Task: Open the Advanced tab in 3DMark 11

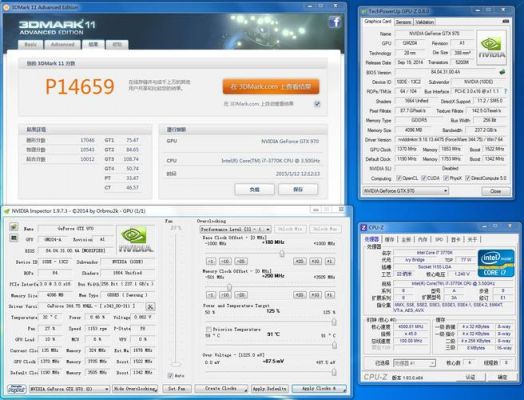Action: tap(62, 44)
